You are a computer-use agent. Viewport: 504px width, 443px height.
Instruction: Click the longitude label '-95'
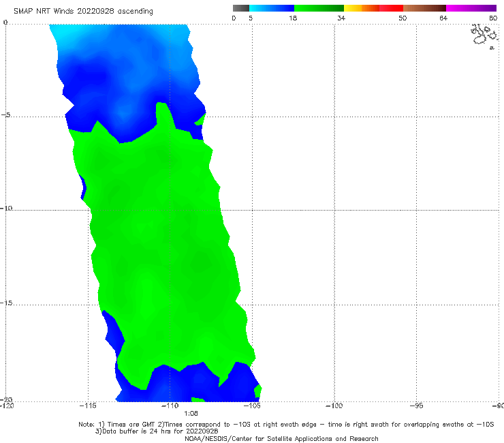(x=416, y=406)
